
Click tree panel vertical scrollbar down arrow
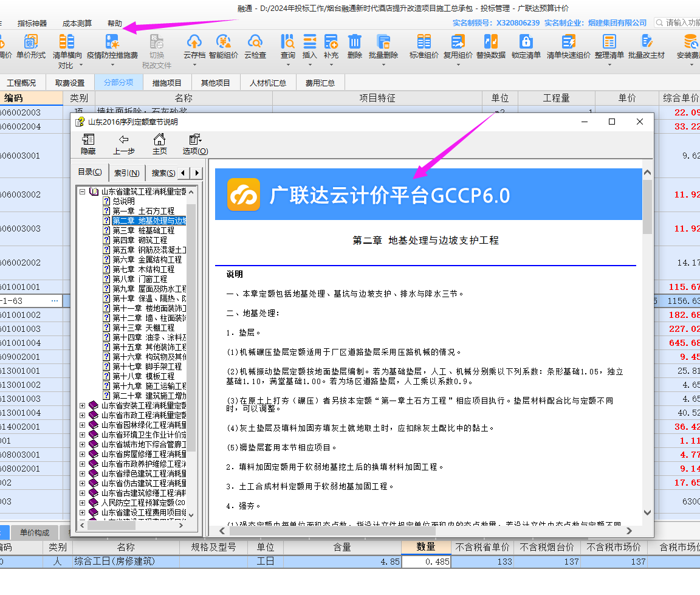point(191,515)
